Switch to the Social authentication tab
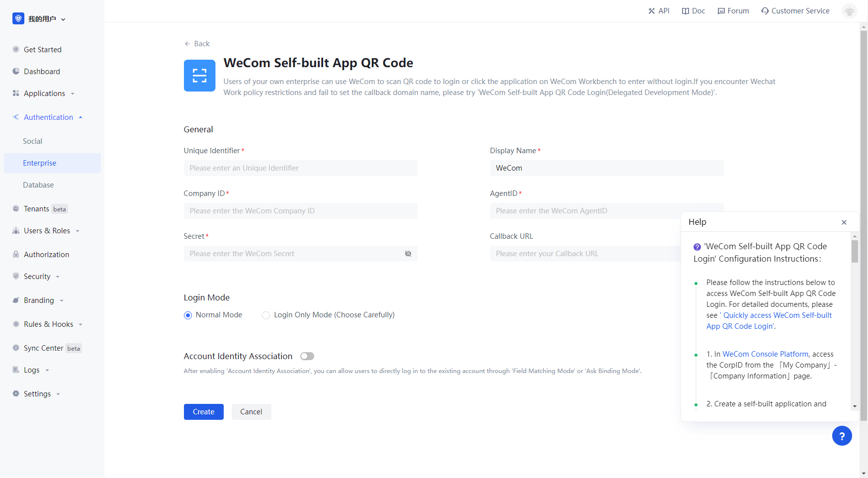The height and width of the screenshot is (478, 868). (32, 141)
